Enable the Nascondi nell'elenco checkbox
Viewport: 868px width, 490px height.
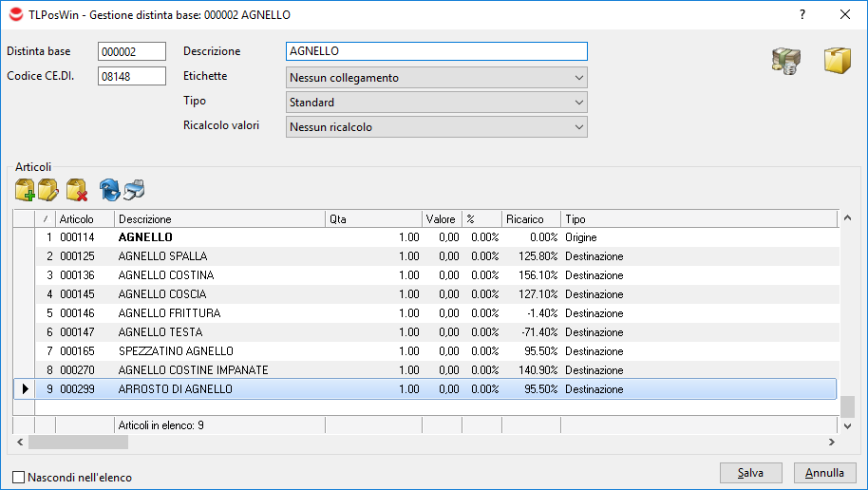[19, 478]
